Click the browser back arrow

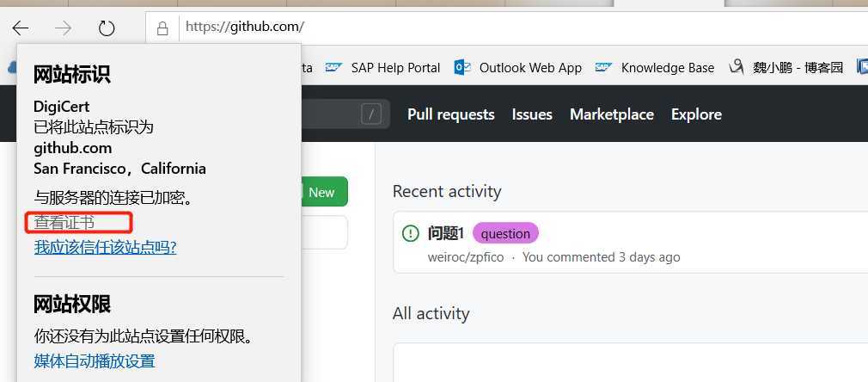coord(20,28)
